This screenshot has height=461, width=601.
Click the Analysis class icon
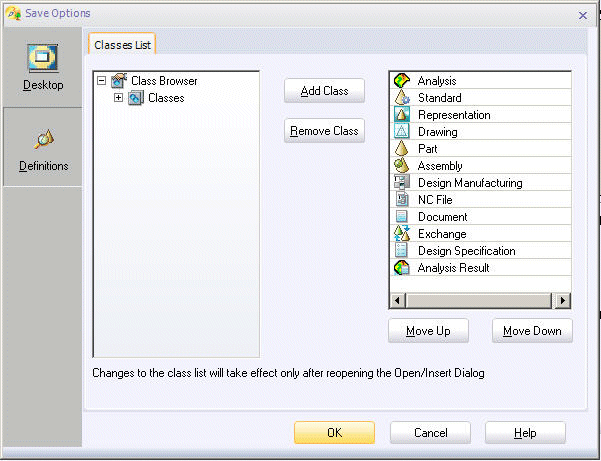point(402,81)
